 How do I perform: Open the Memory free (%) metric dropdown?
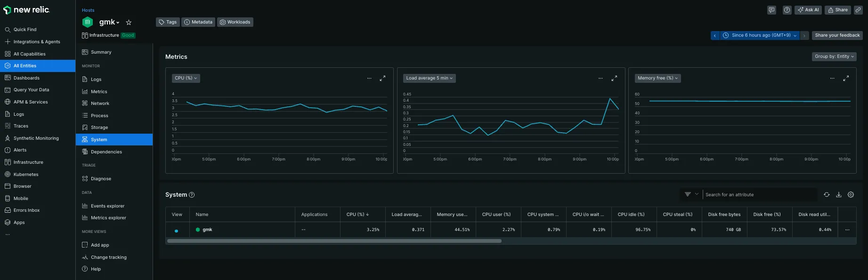tap(657, 78)
